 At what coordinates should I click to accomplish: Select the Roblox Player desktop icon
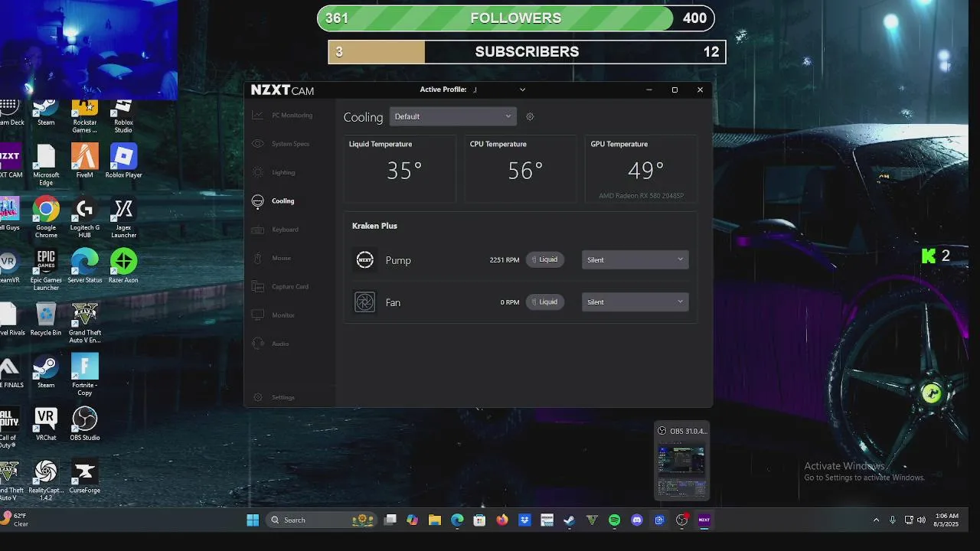click(x=123, y=161)
